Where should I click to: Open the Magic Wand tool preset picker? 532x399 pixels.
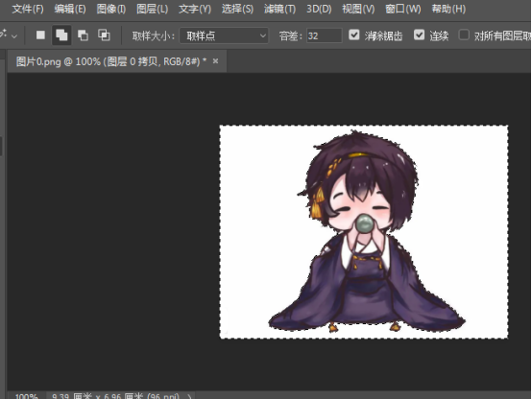tap(9, 35)
